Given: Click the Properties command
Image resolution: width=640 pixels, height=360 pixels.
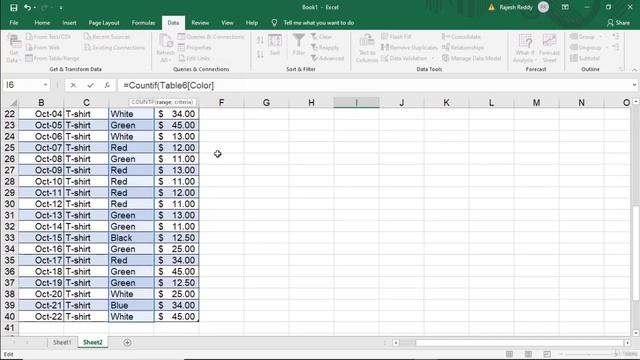Looking at the screenshot, I should [x=195, y=47].
